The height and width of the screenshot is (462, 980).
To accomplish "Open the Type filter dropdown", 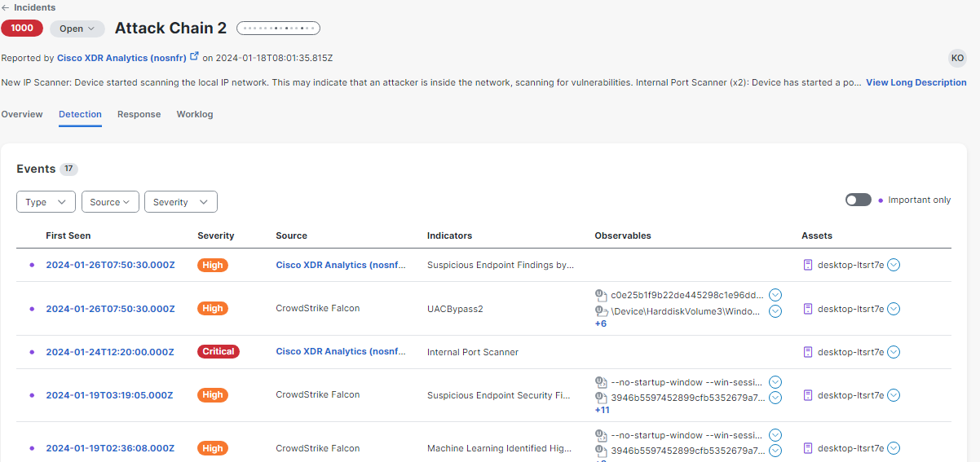I will click(x=46, y=202).
